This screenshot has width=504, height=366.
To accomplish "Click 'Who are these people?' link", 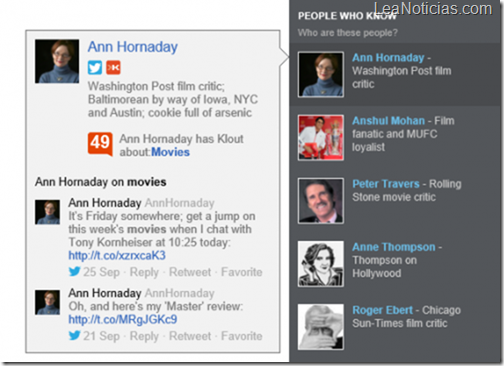I will click(348, 33).
